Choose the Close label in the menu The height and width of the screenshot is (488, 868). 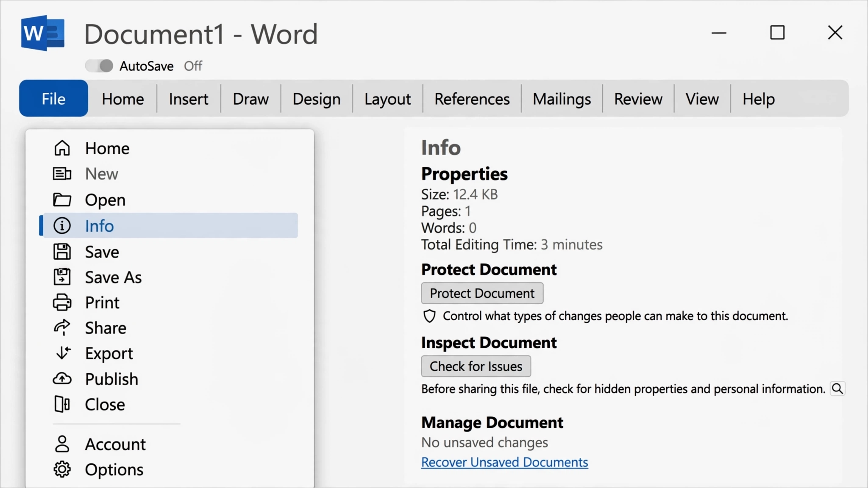pos(105,405)
